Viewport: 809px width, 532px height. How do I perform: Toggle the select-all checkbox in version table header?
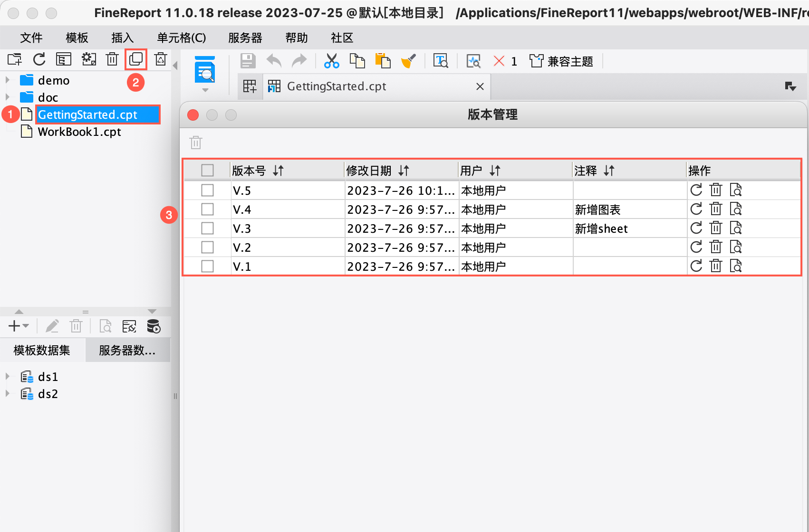(207, 170)
